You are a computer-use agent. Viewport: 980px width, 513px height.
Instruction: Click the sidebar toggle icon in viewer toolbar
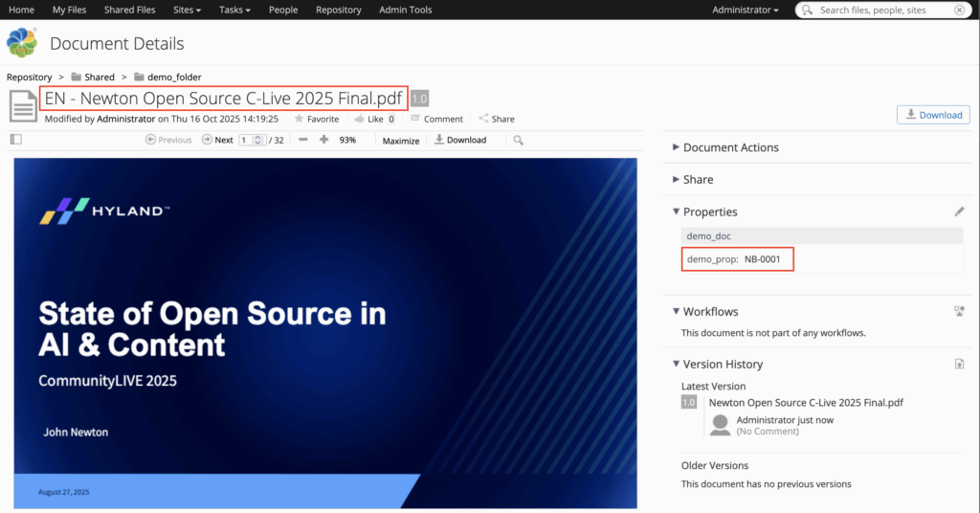15,140
